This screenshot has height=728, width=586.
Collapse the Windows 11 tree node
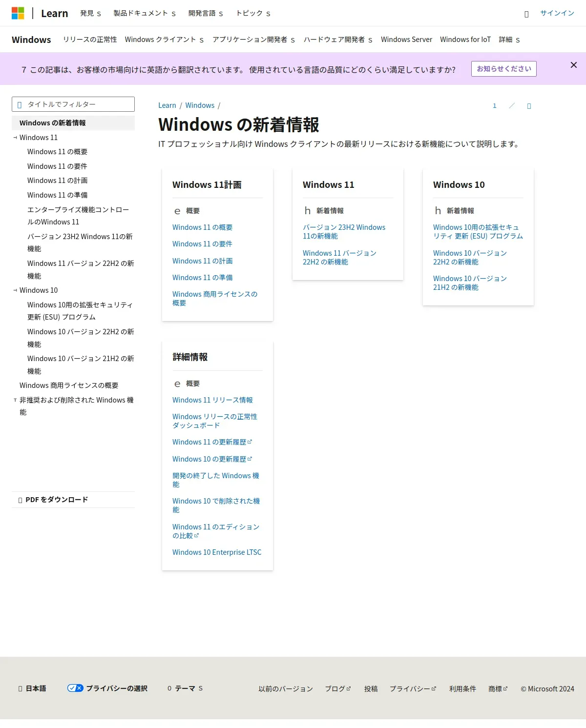[15, 138]
